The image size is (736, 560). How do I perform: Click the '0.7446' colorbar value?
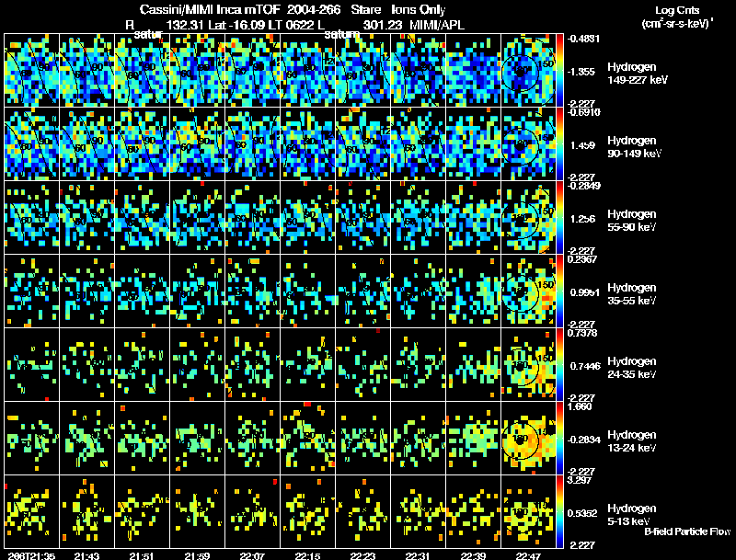click(x=585, y=366)
